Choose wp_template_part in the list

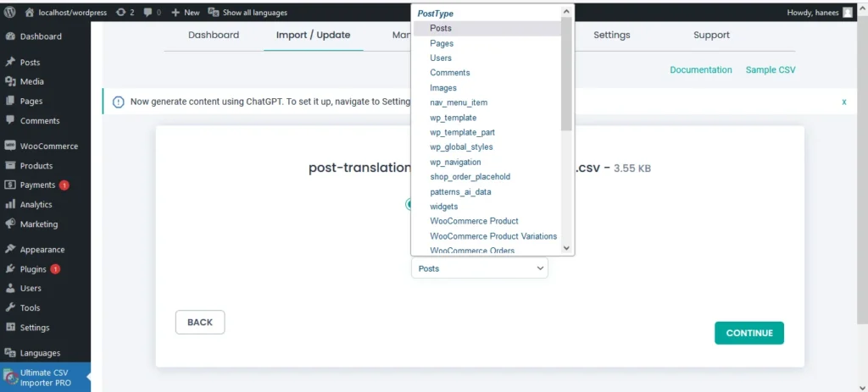point(487,133)
